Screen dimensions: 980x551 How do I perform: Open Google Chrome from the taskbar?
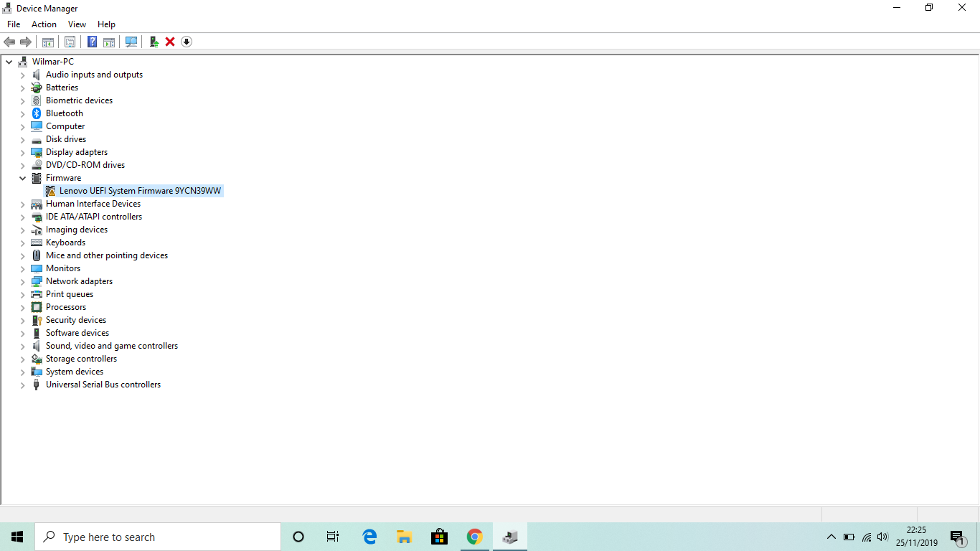click(474, 537)
